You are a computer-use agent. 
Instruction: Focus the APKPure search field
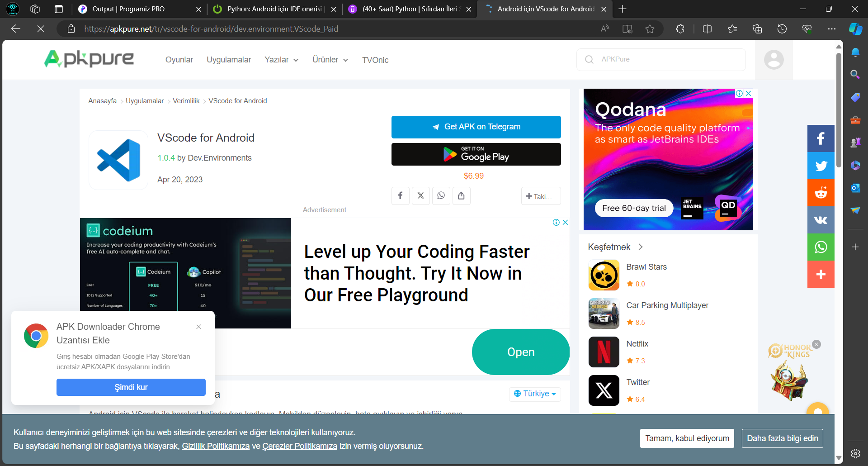pyautogui.click(x=661, y=59)
